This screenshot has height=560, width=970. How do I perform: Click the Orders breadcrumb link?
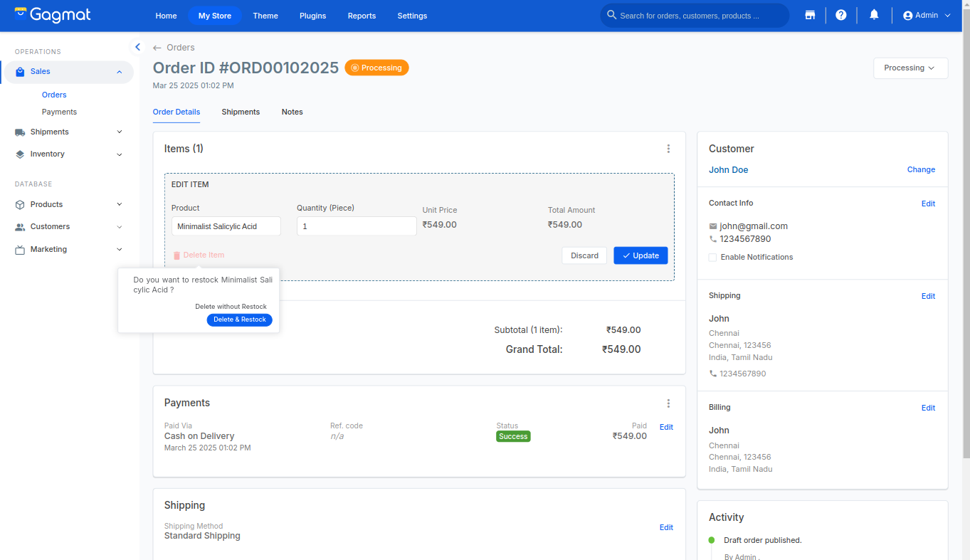(181, 48)
